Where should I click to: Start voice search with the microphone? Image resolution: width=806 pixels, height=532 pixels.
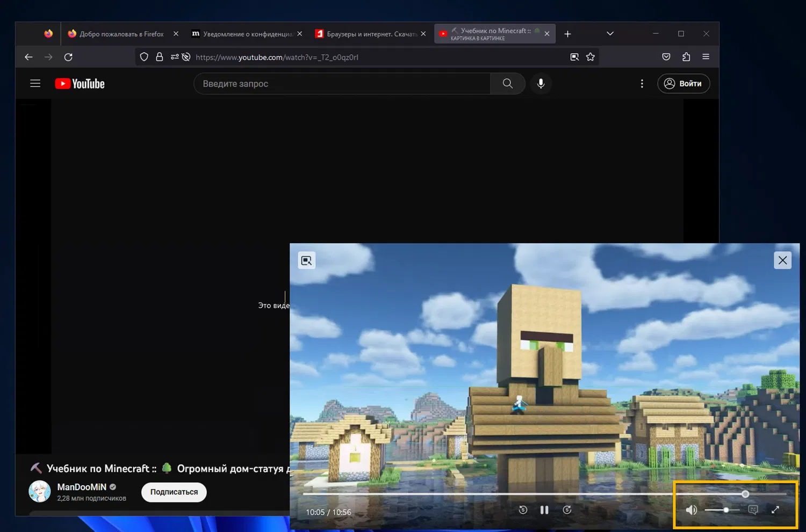click(541, 84)
